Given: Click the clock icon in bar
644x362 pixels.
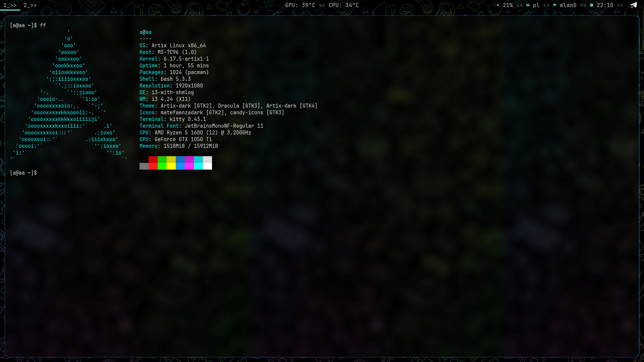Looking at the screenshot, I should coord(592,5).
